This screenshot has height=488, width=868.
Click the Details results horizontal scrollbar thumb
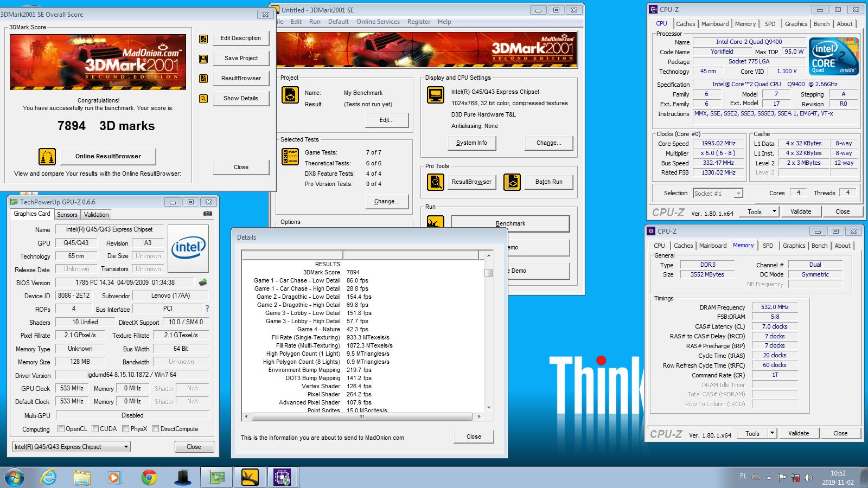click(362, 416)
